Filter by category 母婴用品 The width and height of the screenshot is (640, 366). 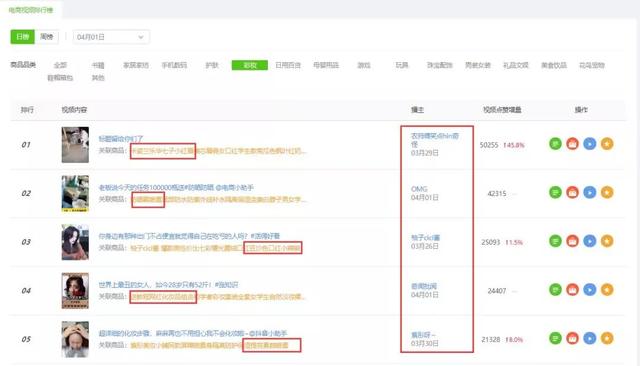pos(326,65)
